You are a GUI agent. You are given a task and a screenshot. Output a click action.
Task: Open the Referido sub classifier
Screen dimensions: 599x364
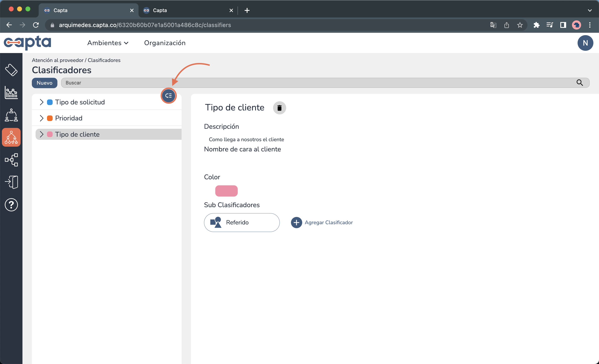(x=242, y=223)
